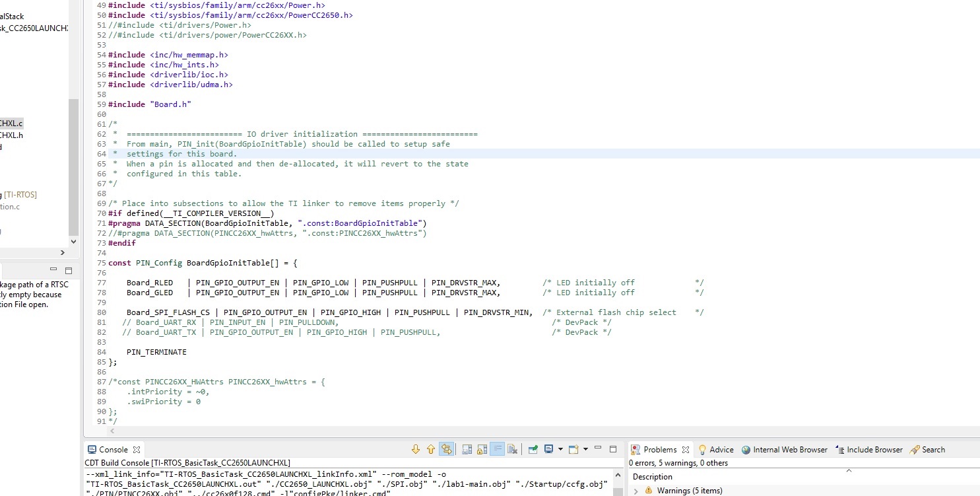Click the '#include "Board.h"' line
This screenshot has width=980, height=496.
(x=150, y=104)
